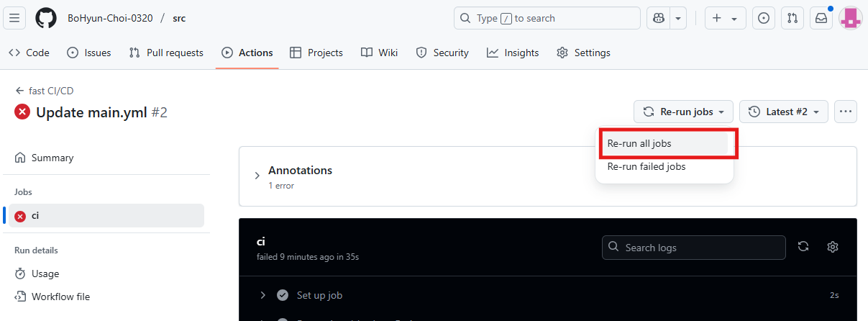This screenshot has width=868, height=321.
Task: Open the hamburger navigation menu
Action: point(15,18)
